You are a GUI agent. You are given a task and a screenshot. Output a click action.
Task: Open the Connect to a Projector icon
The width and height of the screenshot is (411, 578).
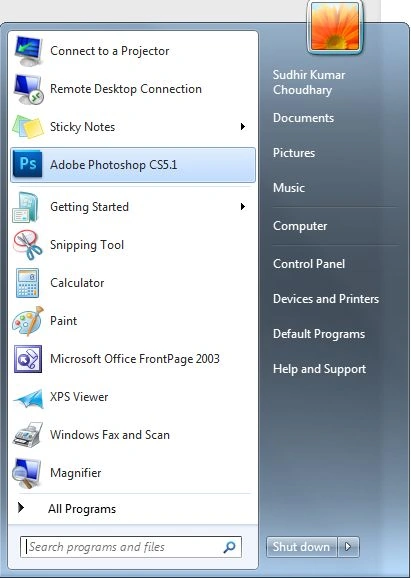(28, 51)
